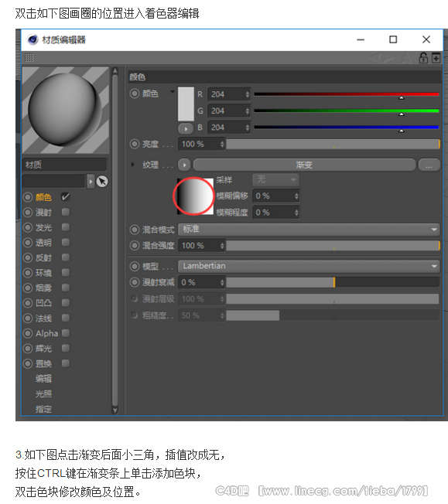Screen dimensions: 448x504
Task: Click the 混合强度 slider bar
Action: (333, 246)
